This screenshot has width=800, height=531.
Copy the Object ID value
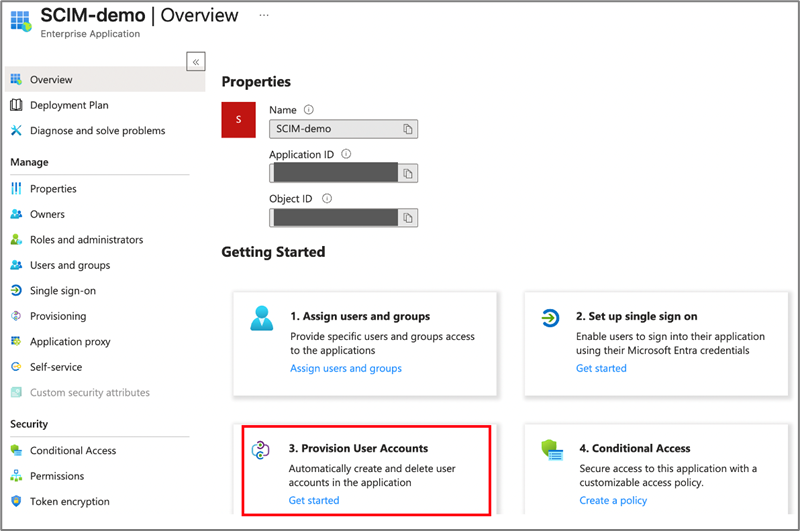(x=408, y=217)
